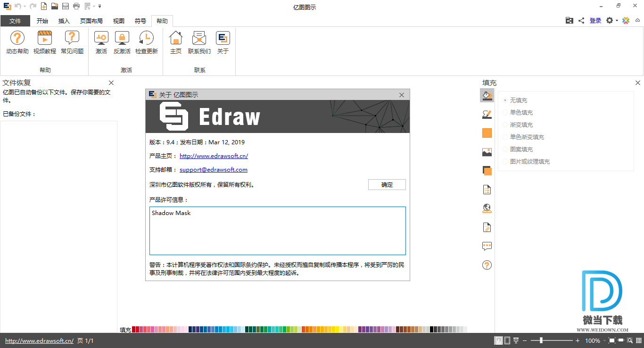Open the document properties list icon in sidebar

click(487, 190)
